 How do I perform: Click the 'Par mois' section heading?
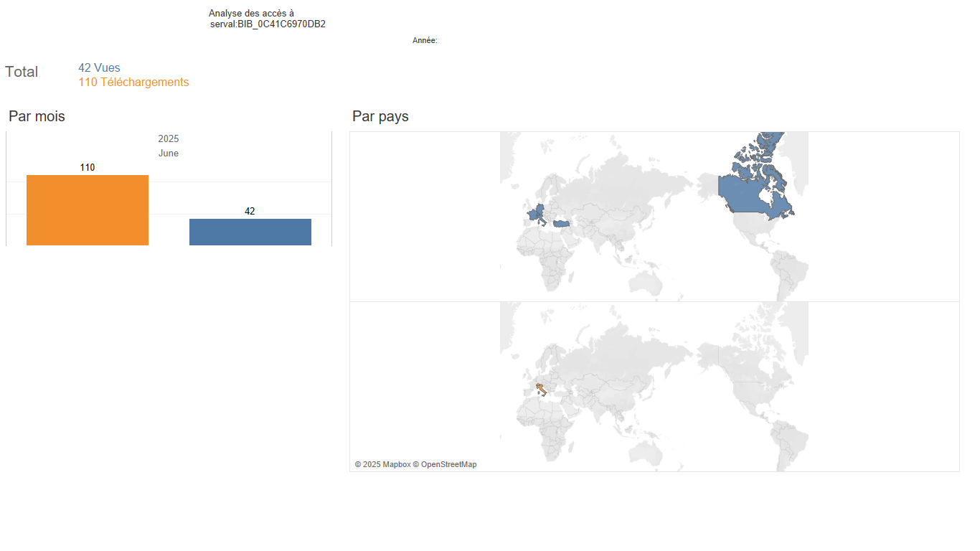(x=37, y=116)
